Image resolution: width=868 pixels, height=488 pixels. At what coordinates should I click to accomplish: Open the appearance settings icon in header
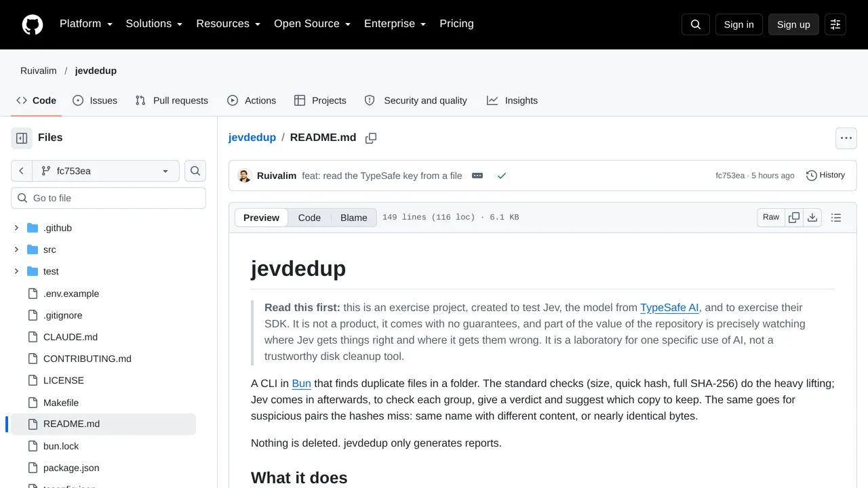point(835,24)
